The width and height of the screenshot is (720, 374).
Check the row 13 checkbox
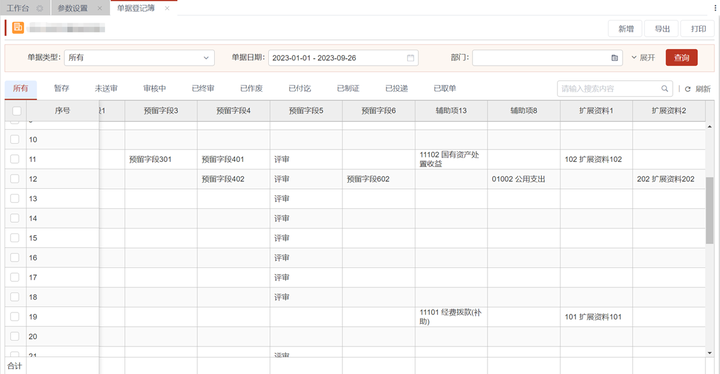click(15, 198)
